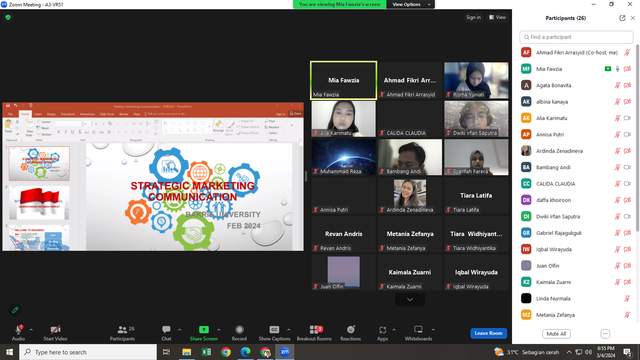Image resolution: width=640 pixels, height=360 pixels.
Task: Open File Explorer from taskbar
Action: tap(187, 352)
